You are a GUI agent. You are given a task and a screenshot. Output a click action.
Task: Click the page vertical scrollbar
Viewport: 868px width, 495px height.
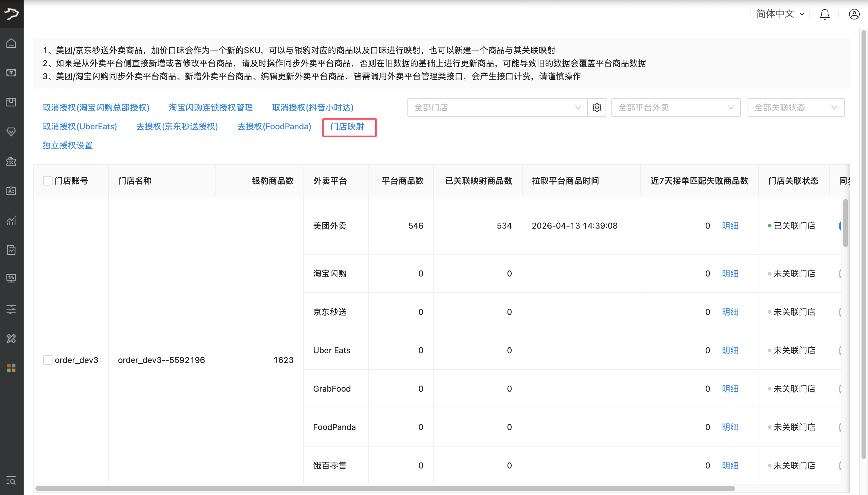click(864, 245)
